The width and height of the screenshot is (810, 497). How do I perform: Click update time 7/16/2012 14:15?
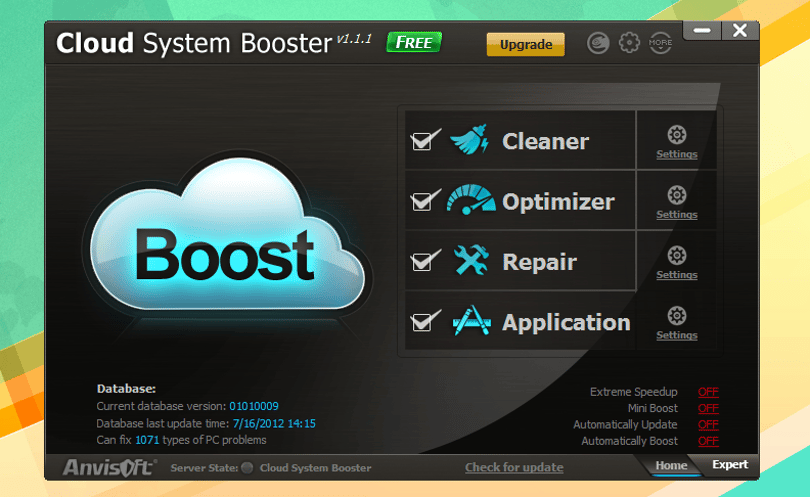[x=274, y=424]
